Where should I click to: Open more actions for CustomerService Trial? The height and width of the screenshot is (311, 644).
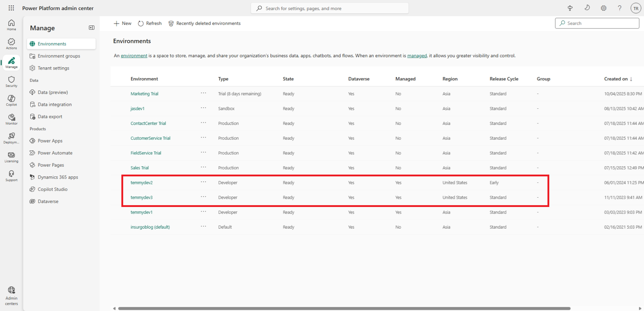(204, 138)
